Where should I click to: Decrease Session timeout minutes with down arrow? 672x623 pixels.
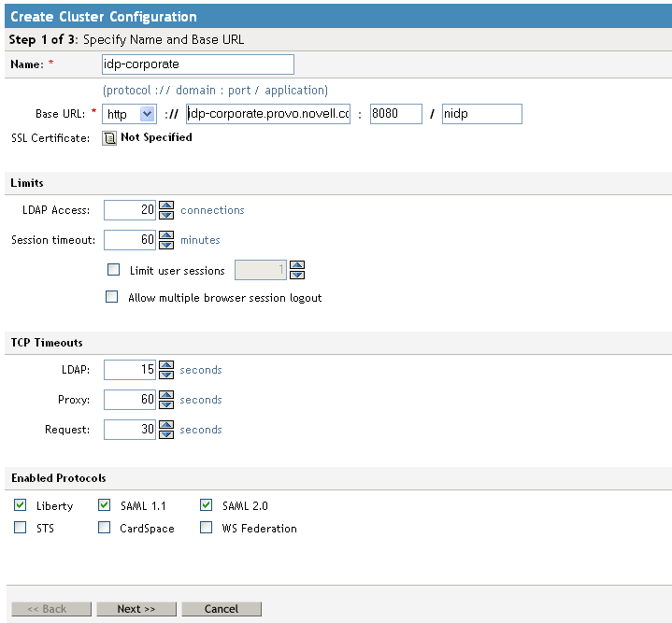point(166,245)
